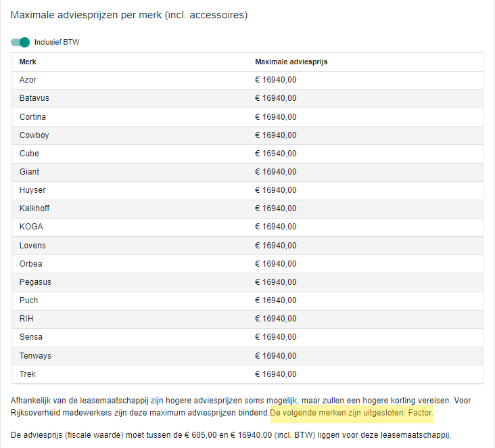
Task: Click the Pegasus price value
Action: click(x=276, y=282)
